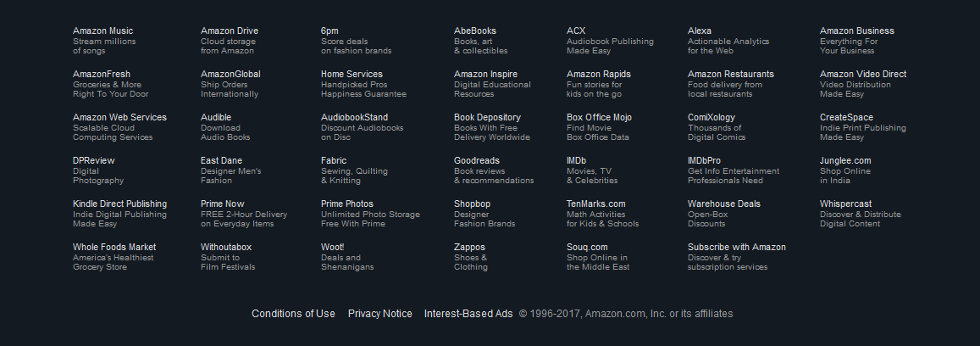Click Kindle Direct Publishing link
This screenshot has width=980, height=346.
(x=119, y=204)
